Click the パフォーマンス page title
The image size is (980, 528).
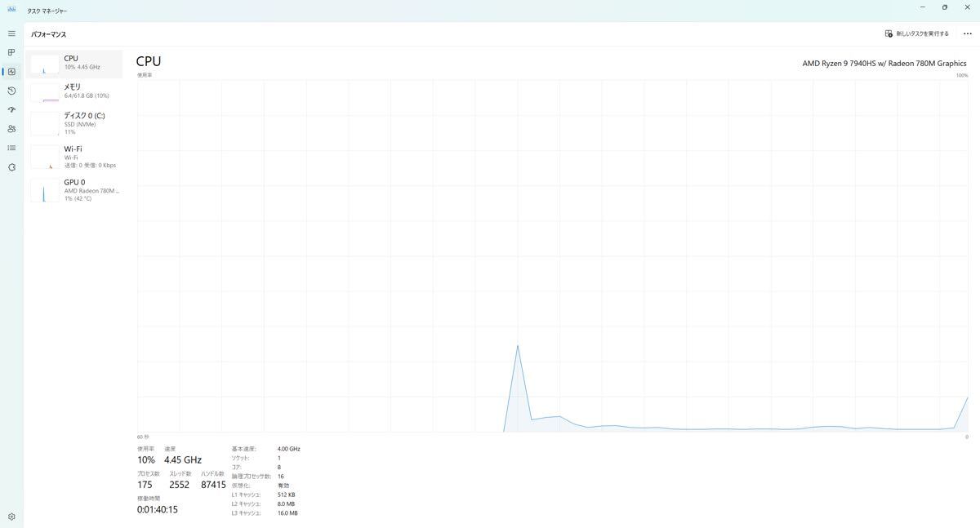pyautogui.click(x=49, y=34)
